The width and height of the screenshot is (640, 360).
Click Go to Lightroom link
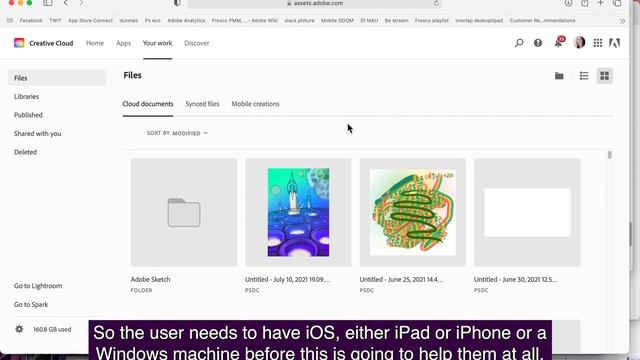coord(38,286)
